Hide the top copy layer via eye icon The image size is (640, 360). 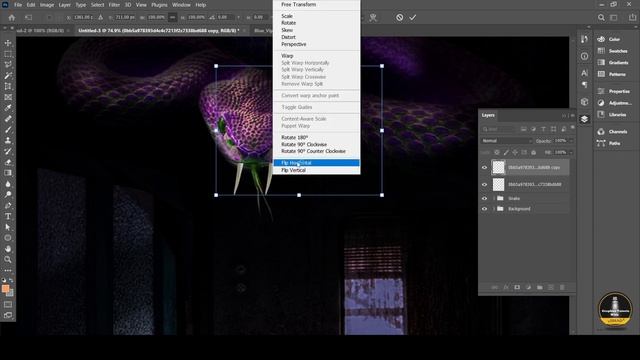coord(484,167)
